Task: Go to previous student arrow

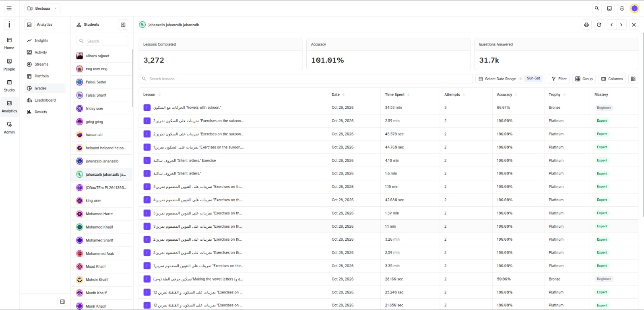Action: [612, 25]
